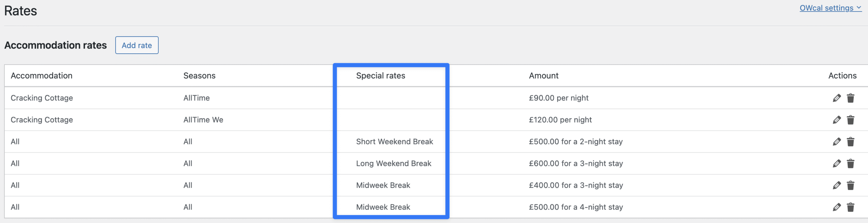Viewport: 868px width, 223px height.
Task: Delete the Short Weekend Break rate
Action: click(x=850, y=142)
